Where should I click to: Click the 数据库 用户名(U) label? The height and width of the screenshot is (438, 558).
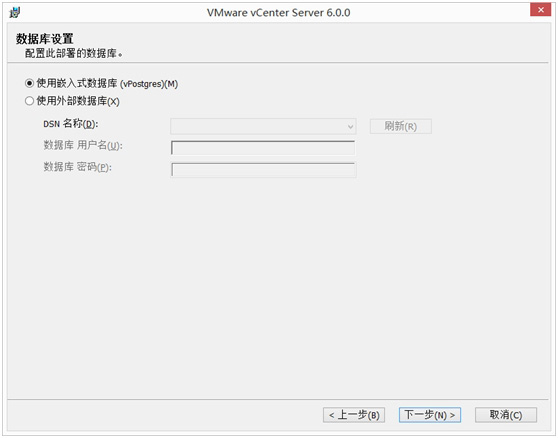click(x=83, y=145)
